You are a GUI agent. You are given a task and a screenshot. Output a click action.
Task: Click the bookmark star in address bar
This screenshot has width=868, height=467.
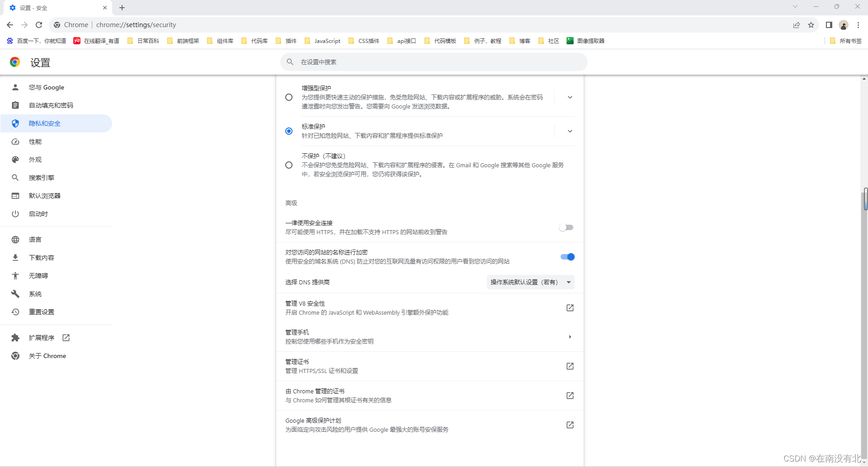tap(811, 25)
